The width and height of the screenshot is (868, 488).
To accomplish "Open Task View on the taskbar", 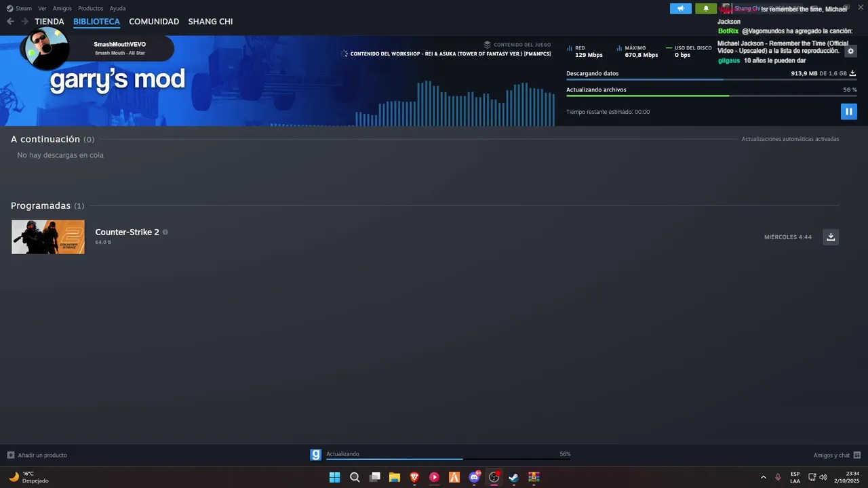I will (374, 477).
